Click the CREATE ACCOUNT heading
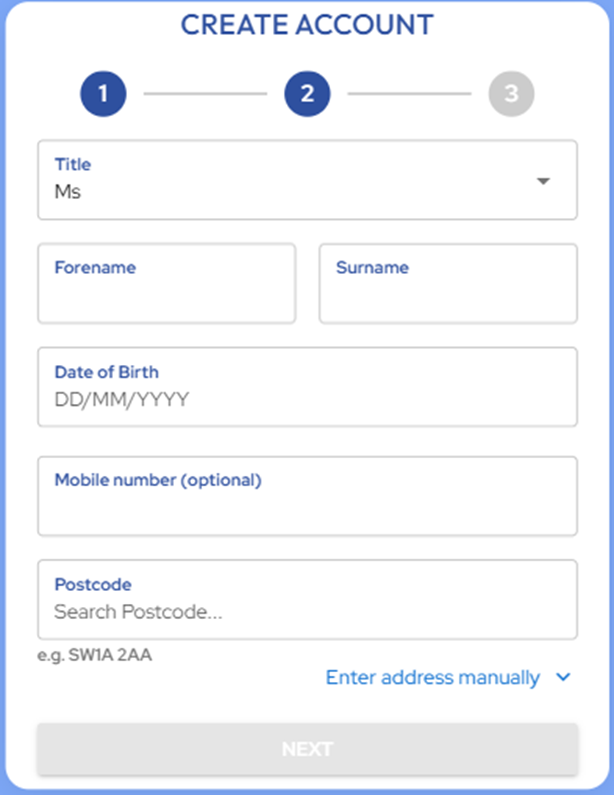Viewport: 614px width, 795px height. [307, 26]
